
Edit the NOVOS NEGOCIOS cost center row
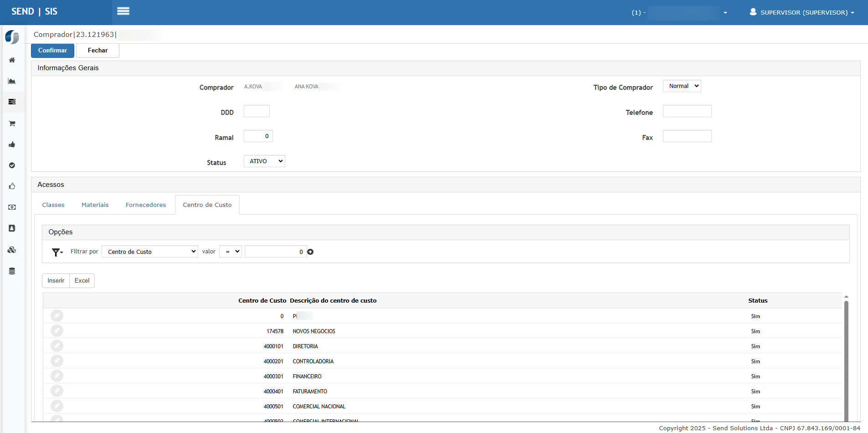point(57,331)
